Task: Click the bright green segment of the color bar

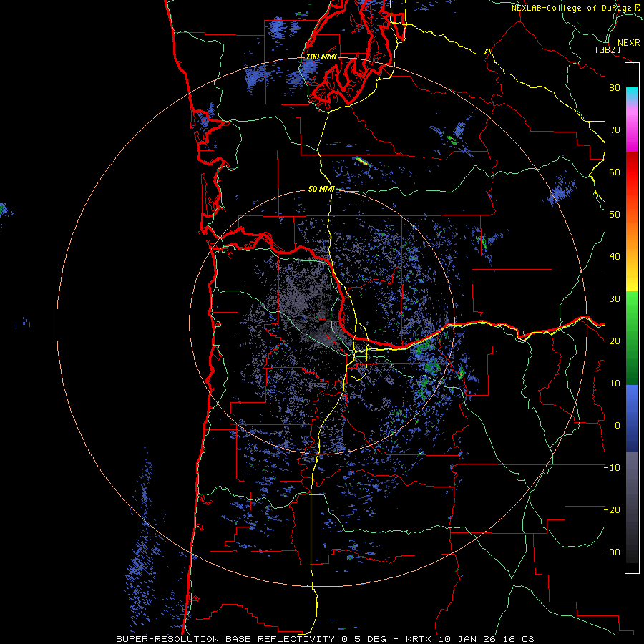Action: pos(632,312)
